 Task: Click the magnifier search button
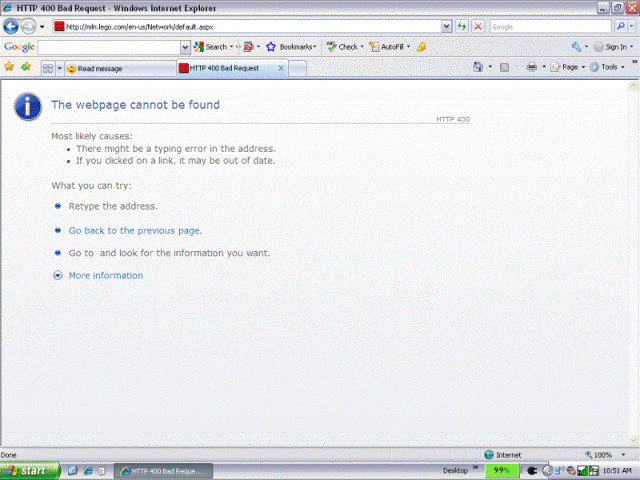(x=620, y=27)
